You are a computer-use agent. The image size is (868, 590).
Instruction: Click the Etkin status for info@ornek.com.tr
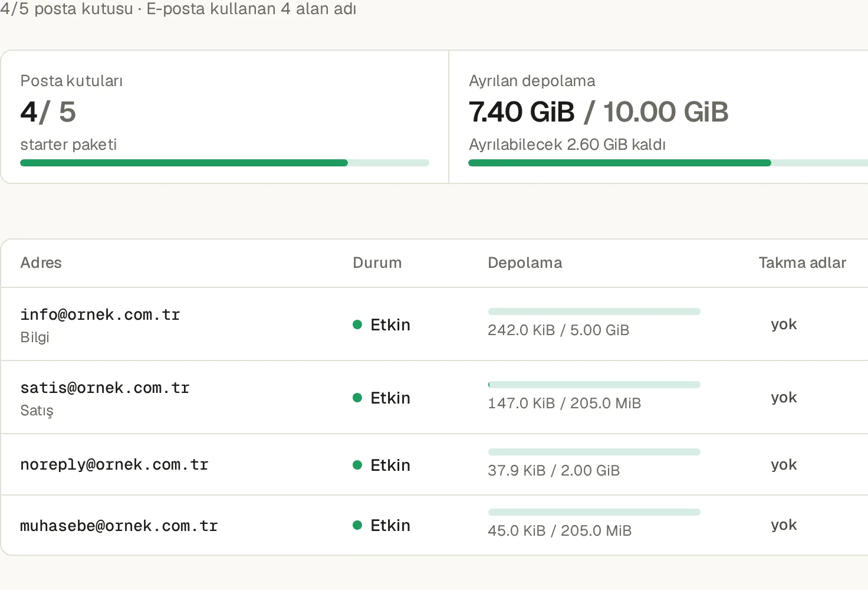[x=390, y=324]
